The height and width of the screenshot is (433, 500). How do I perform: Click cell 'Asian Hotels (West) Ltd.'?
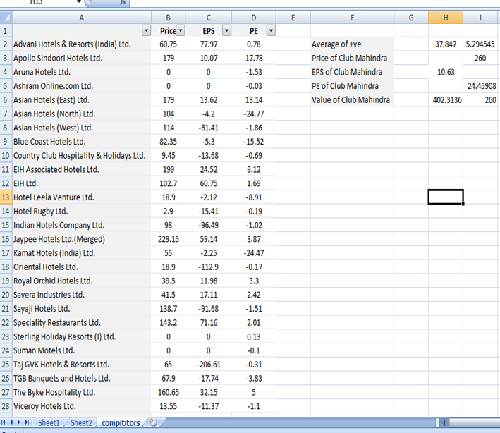[x=82, y=128]
